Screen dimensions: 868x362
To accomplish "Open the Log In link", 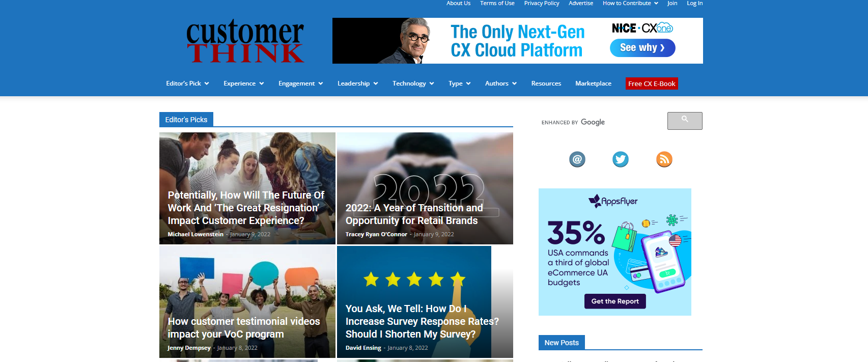I will click(x=694, y=3).
